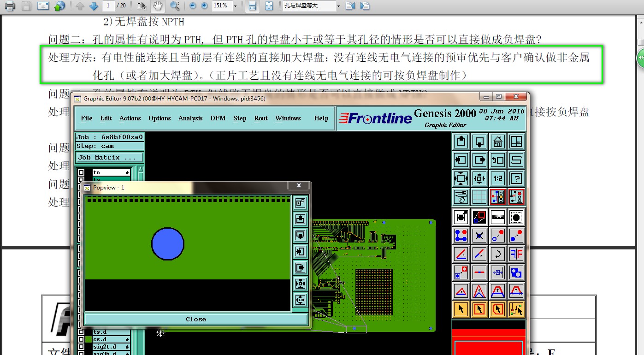The width and height of the screenshot is (644, 355).
Task: Click the pan down icon in Genesis panel
Action: (x=479, y=142)
